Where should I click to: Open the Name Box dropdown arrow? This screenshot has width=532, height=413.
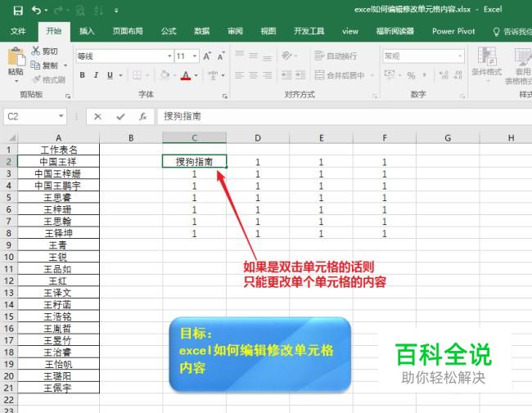click(x=61, y=116)
